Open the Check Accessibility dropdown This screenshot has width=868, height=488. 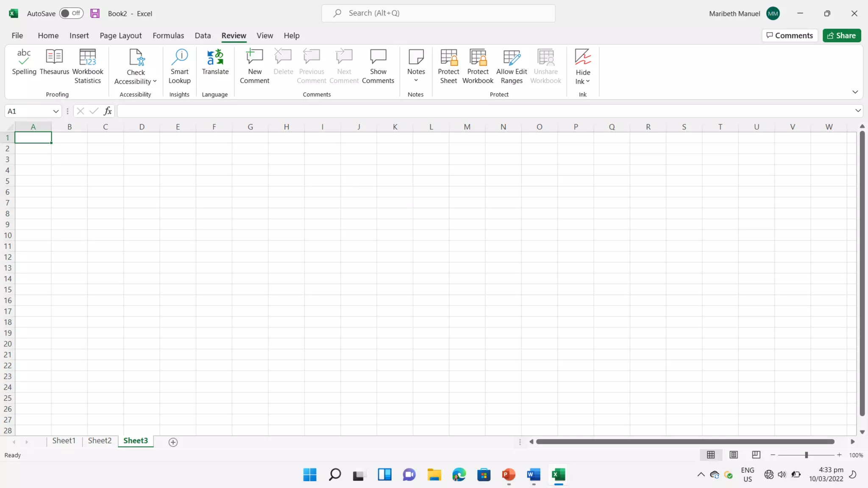[154, 81]
